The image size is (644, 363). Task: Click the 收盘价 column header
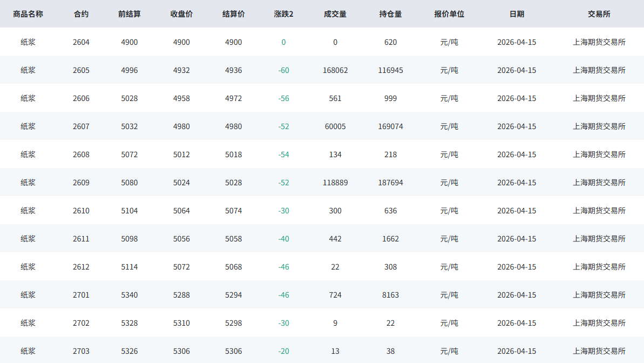[x=181, y=14]
